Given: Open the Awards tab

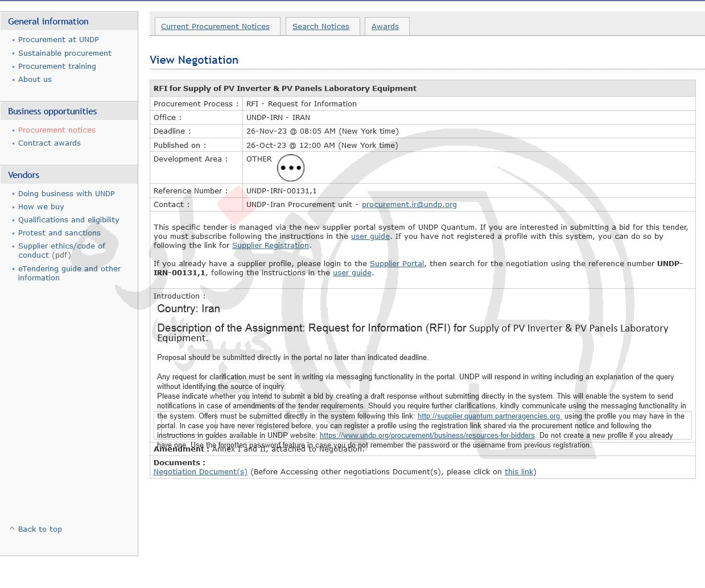Looking at the screenshot, I should [385, 26].
